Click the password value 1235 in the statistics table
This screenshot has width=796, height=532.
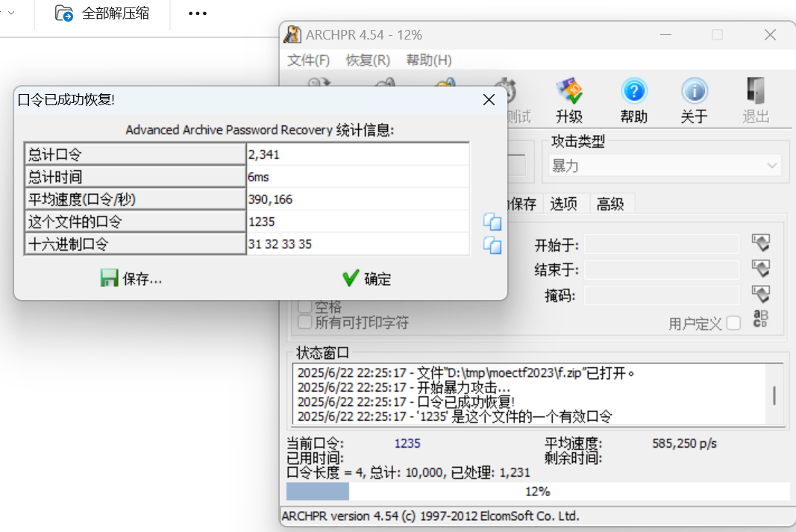point(261,222)
